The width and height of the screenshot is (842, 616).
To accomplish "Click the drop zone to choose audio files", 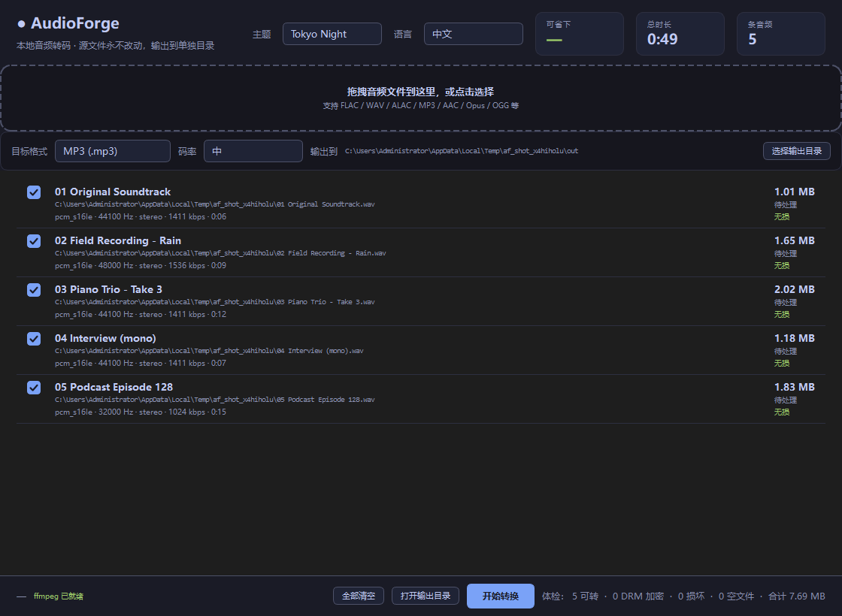I will (420, 98).
